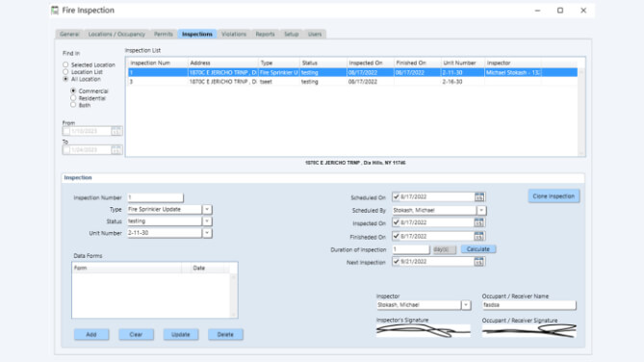Screen dimensions: 644x362
Task: Click the Inspection List vertical scrollbar
Action: click(x=580, y=112)
